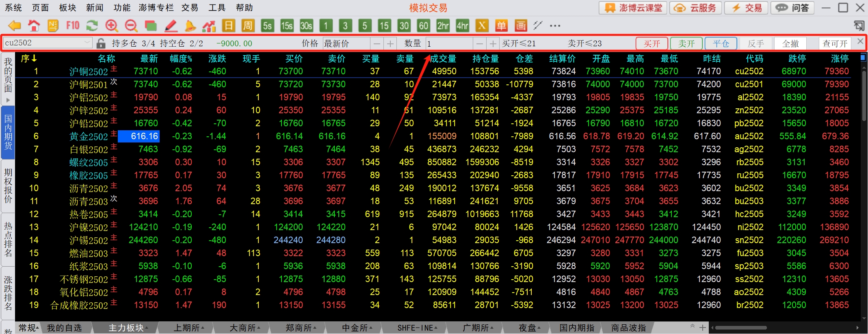Toggle the padlock next to cu2502
868x334 pixels.
click(x=101, y=43)
